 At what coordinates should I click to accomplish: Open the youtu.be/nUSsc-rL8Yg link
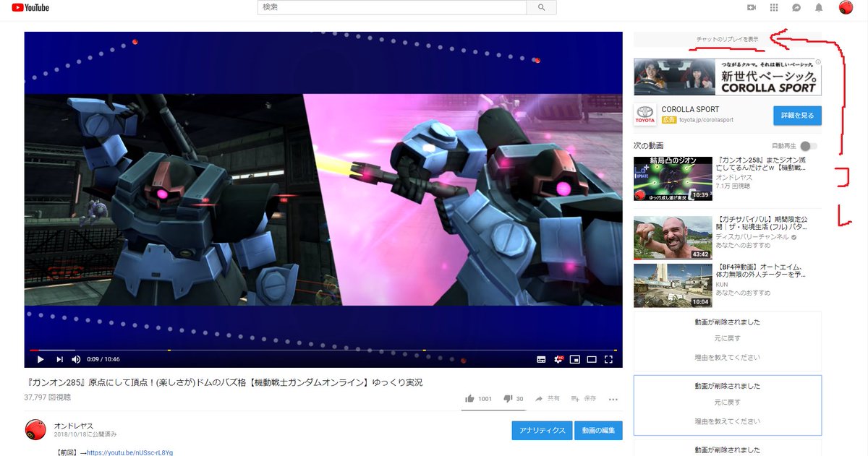(x=129, y=452)
